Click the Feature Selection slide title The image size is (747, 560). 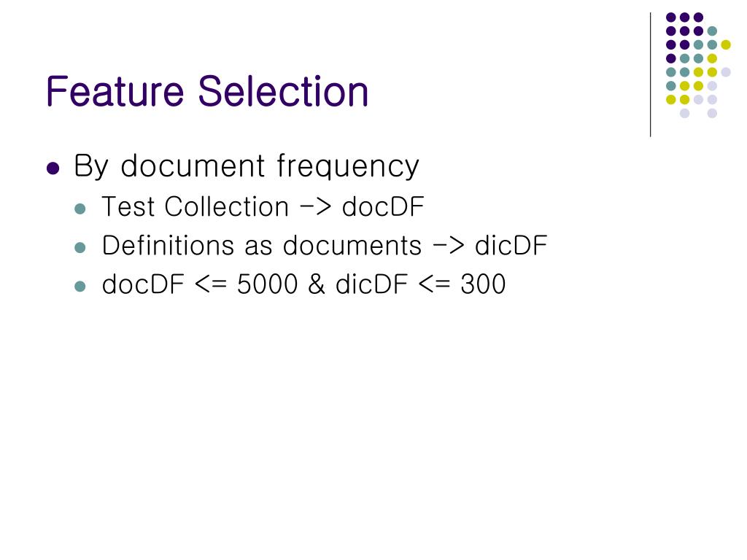pos(207,91)
